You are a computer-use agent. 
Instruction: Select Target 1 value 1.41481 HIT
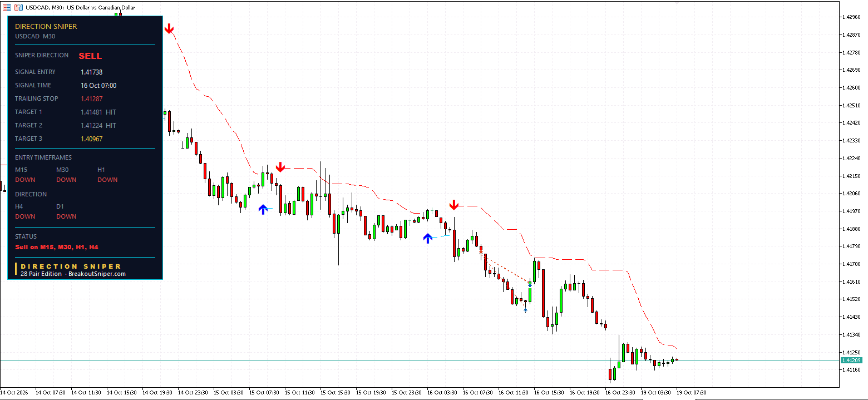click(98, 112)
